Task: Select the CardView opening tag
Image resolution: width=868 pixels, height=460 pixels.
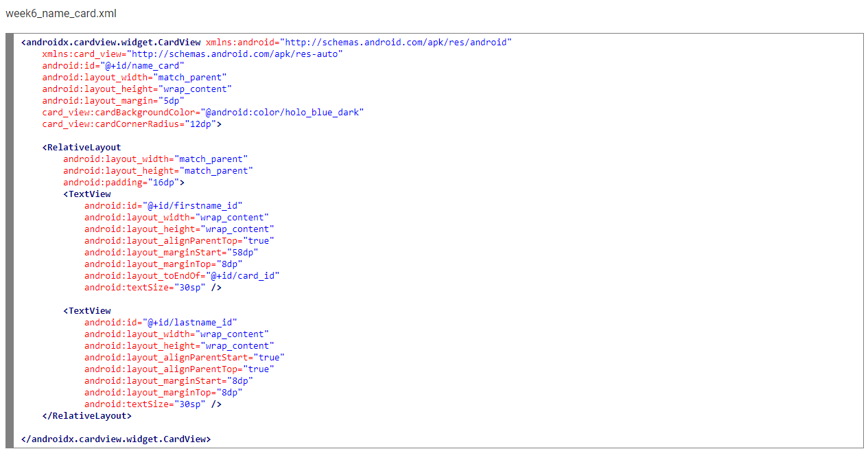Action: [110, 42]
